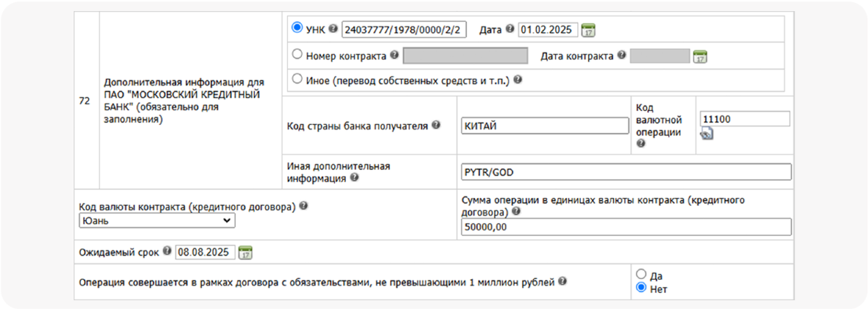This screenshot has width=868, height=309.
Task: Click help icon next to Ожидаемый срок
Action: click(166, 252)
